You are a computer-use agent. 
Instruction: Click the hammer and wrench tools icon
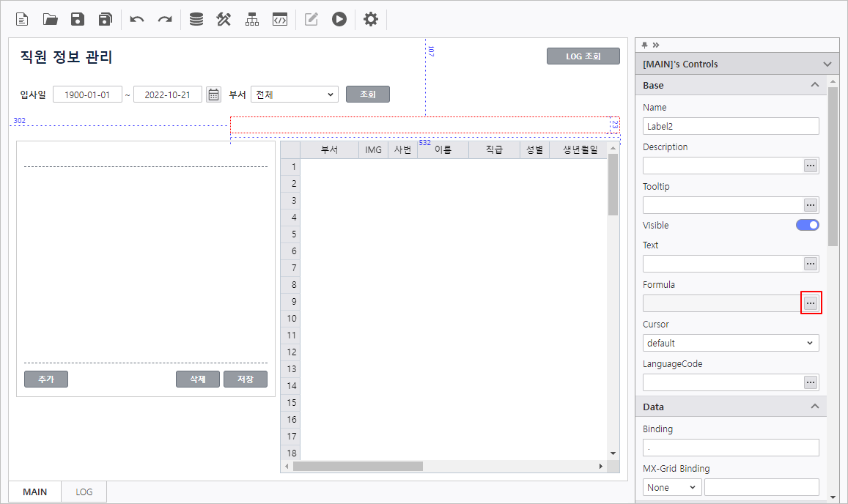[x=224, y=20]
